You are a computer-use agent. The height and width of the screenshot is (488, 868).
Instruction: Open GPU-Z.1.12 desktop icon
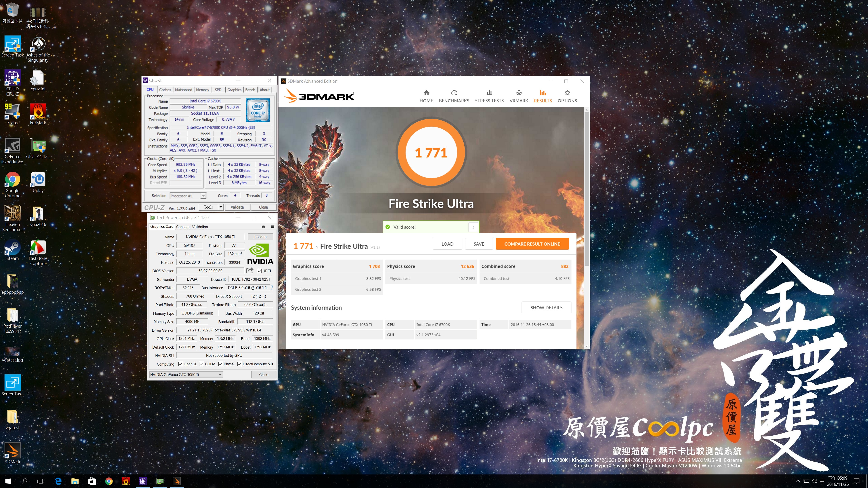click(38, 148)
